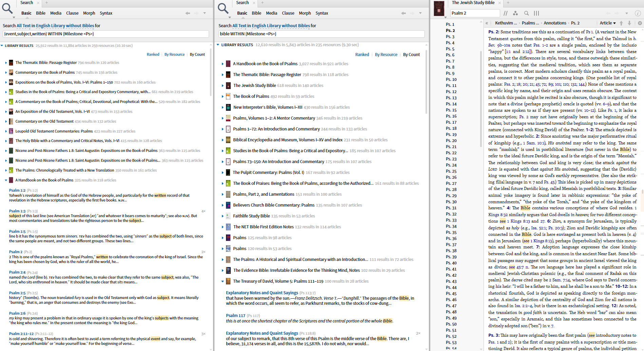This screenshot has width=644, height=351.
Task: Collapse left LIBRARY RESULTS section
Action: tap(2, 46)
